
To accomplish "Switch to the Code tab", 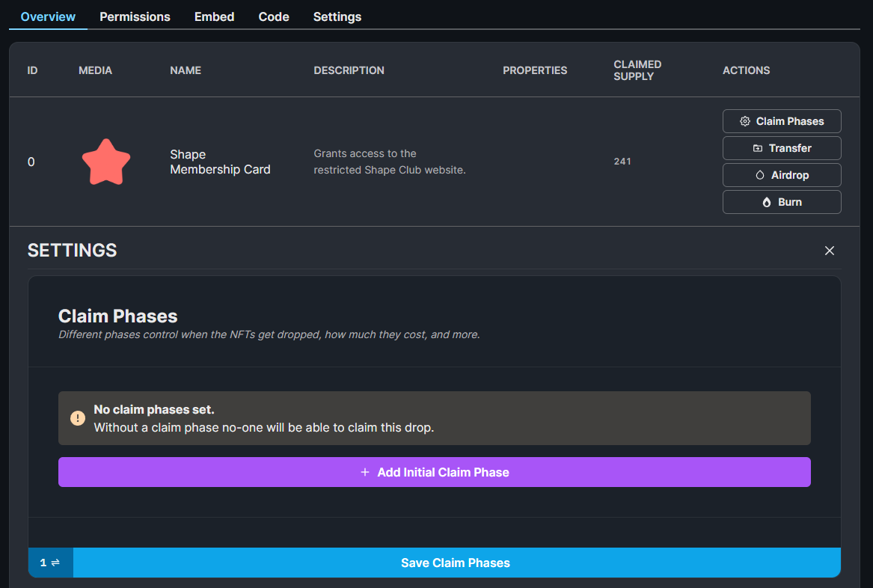I will click(x=273, y=16).
